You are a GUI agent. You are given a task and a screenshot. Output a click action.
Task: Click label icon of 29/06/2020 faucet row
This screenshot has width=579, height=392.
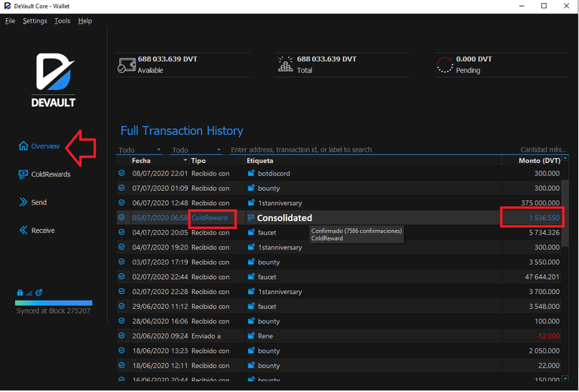point(251,306)
